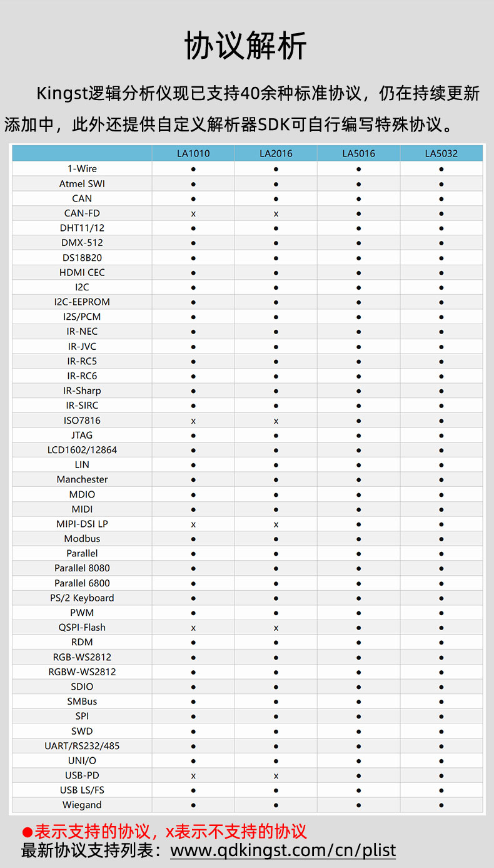Click the dot for JTAG under LA1010
Image resolution: width=494 pixels, height=868 pixels.
pos(193,436)
